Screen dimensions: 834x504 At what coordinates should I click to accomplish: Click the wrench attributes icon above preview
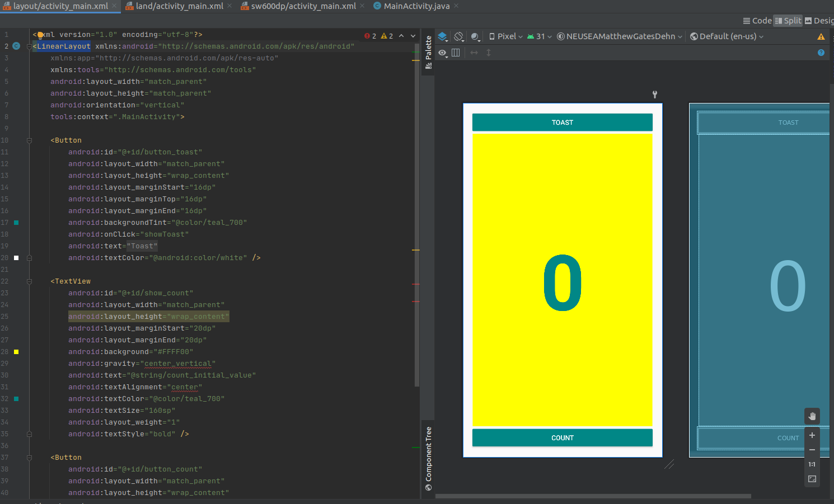coord(655,95)
